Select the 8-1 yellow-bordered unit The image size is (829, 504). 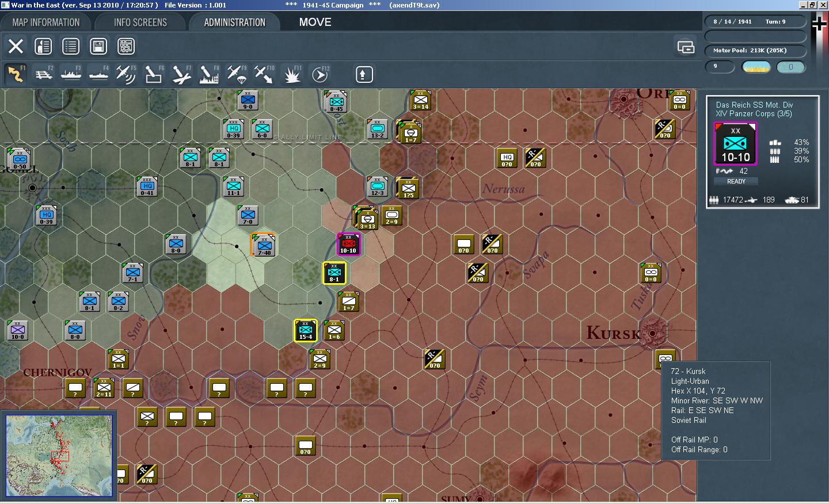pyautogui.click(x=334, y=273)
